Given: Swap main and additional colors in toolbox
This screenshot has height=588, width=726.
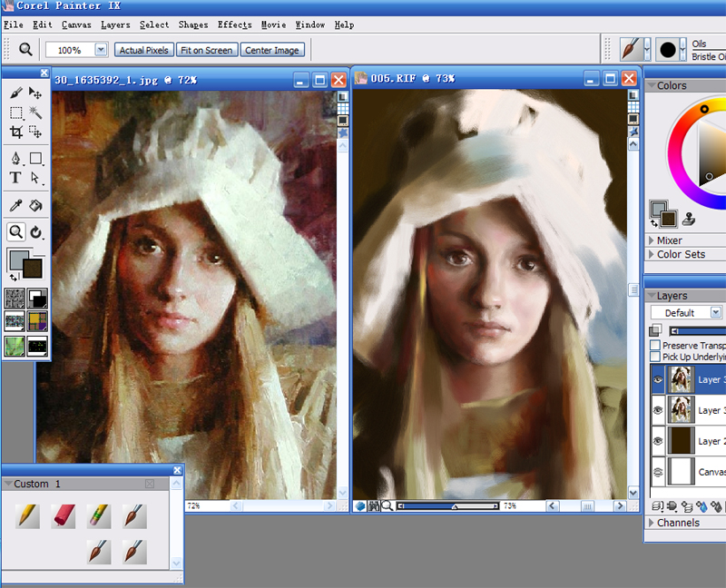Looking at the screenshot, I should 14,278.
